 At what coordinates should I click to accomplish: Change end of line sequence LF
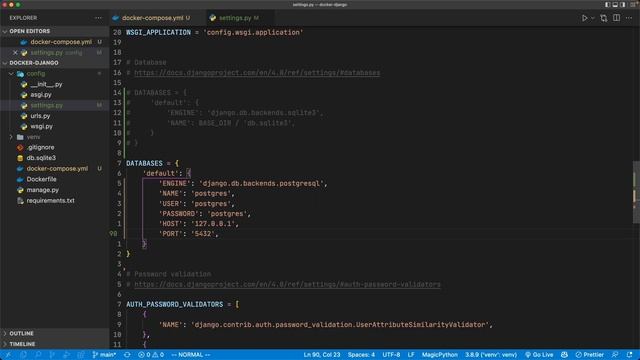(411, 355)
